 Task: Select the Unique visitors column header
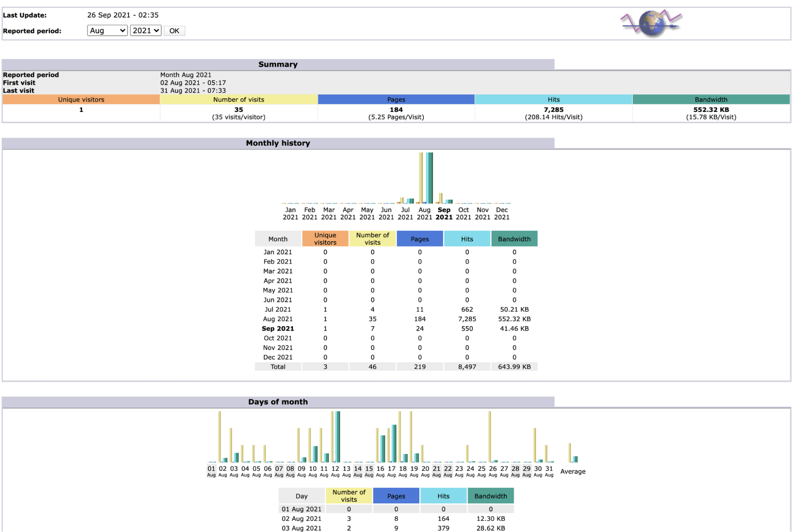click(x=325, y=238)
